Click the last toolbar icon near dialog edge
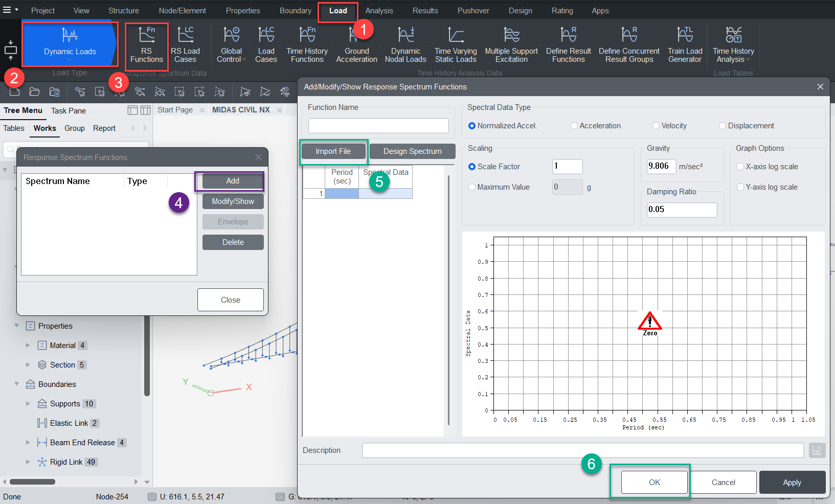The height and width of the screenshot is (504, 835). tap(285, 92)
